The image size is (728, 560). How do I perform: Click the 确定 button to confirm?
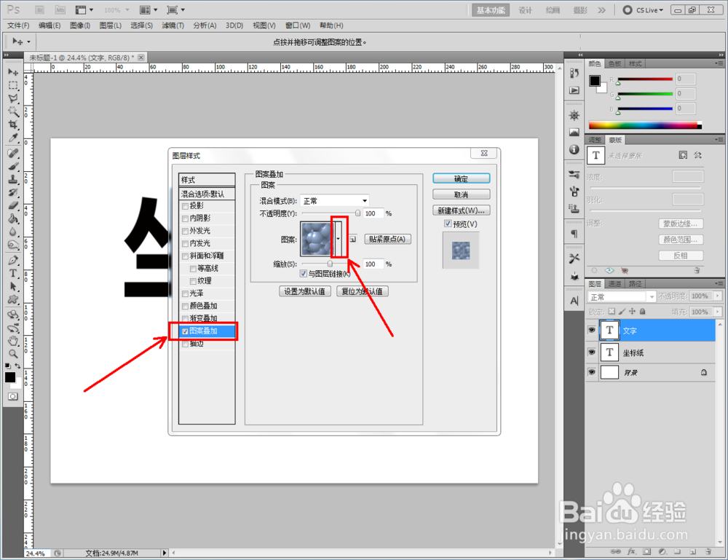[x=460, y=178]
